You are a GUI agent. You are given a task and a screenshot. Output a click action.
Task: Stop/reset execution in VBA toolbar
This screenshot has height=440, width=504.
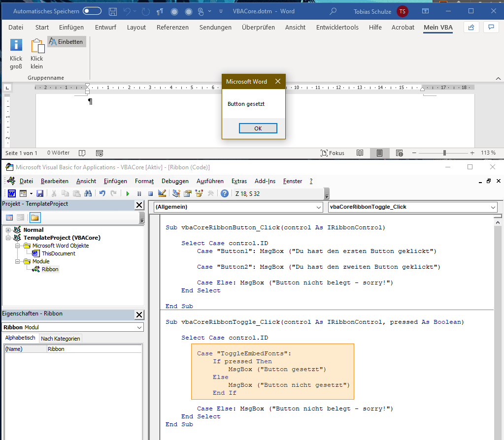pyautogui.click(x=150, y=193)
